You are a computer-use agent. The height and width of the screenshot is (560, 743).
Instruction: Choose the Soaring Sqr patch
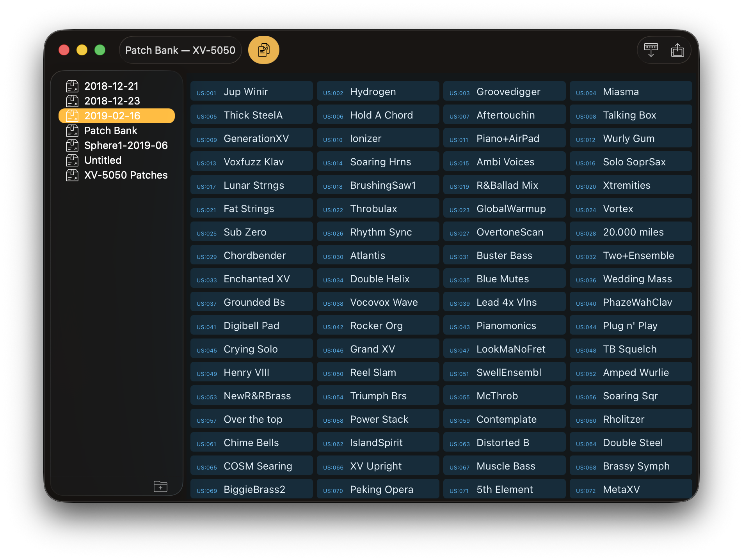pos(631,395)
